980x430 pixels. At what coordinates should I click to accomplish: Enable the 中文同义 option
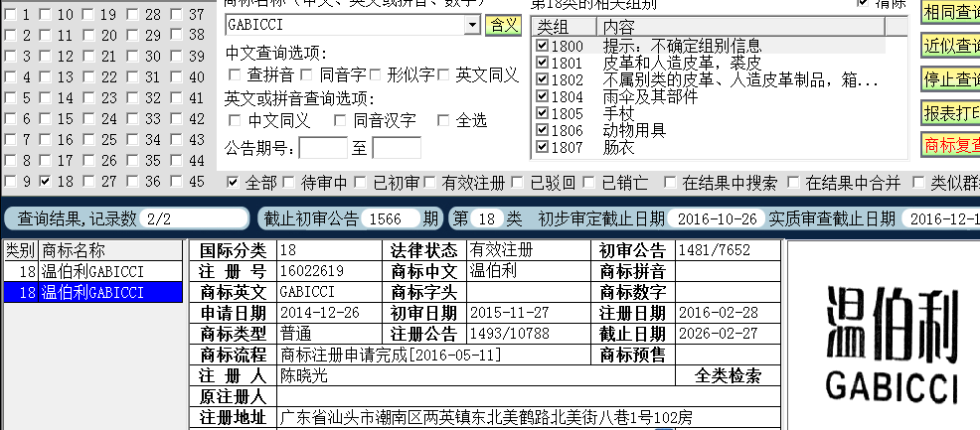coord(235,120)
